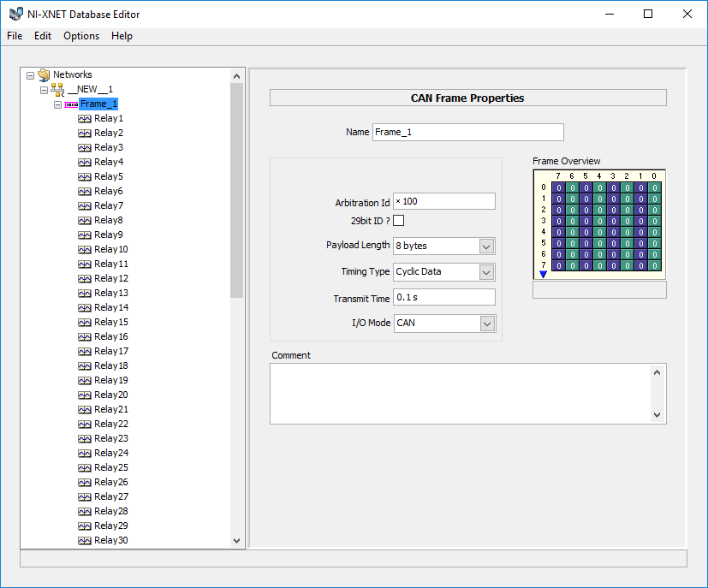This screenshot has height=588, width=708.
Task: Click the blue triangle marker in Frame Overview
Action: (x=543, y=275)
